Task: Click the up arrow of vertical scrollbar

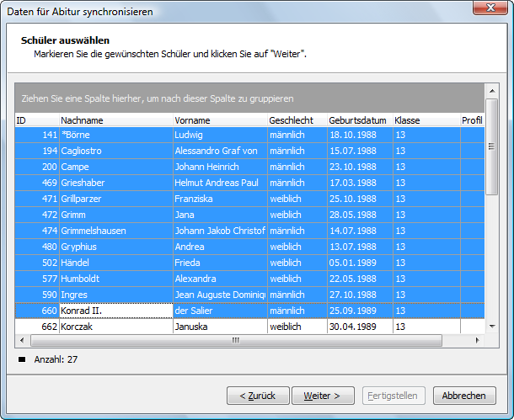Action: [492, 91]
